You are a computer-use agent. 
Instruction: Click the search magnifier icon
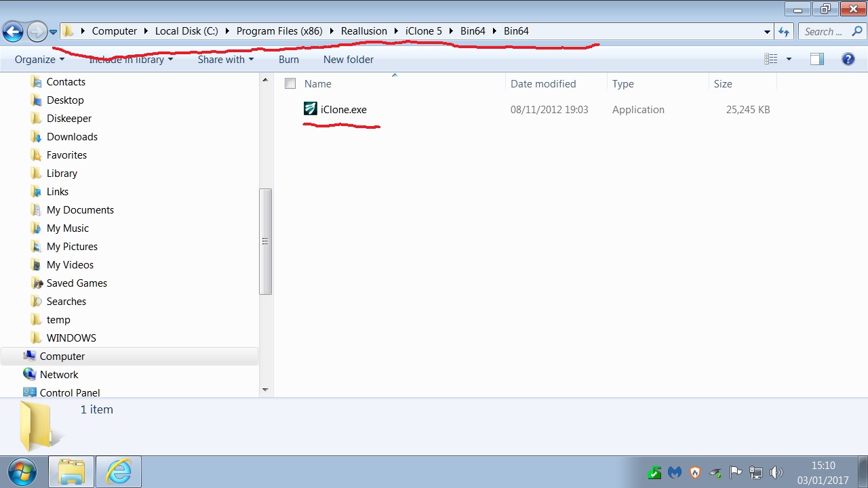[857, 31]
